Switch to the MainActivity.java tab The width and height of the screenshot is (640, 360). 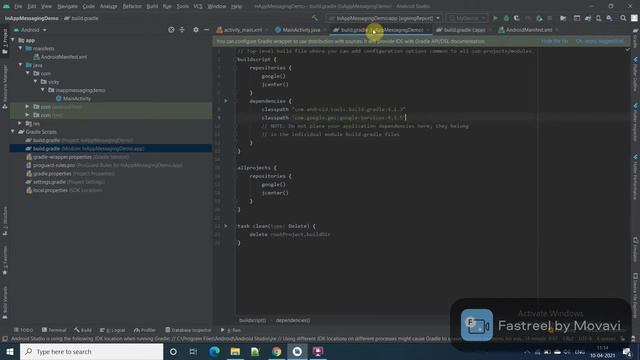click(301, 30)
